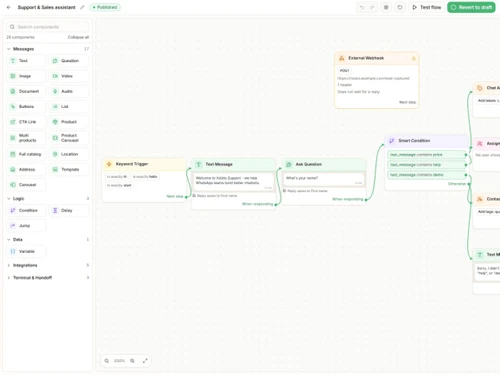500x375 pixels.
Task: Click 'last_message contains price' condition row
Action: coord(427,155)
